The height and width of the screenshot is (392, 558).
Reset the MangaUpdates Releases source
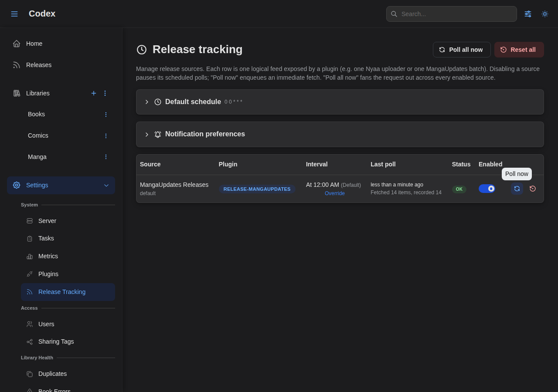533,189
